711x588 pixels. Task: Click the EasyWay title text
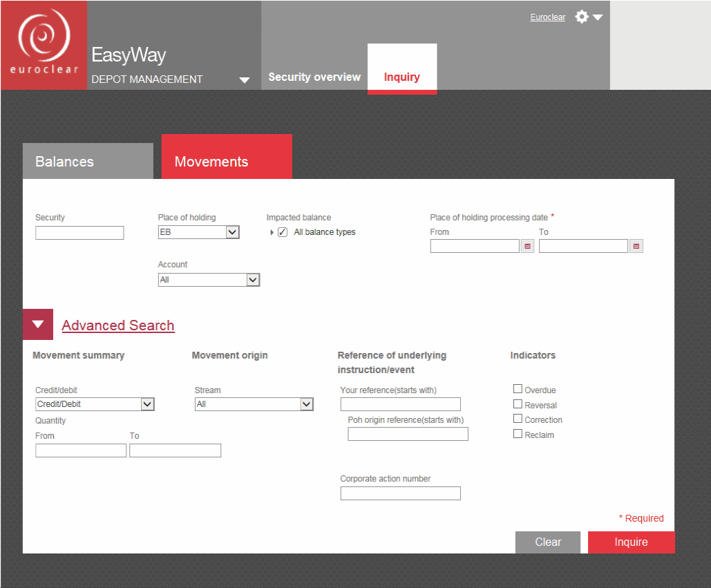click(129, 55)
